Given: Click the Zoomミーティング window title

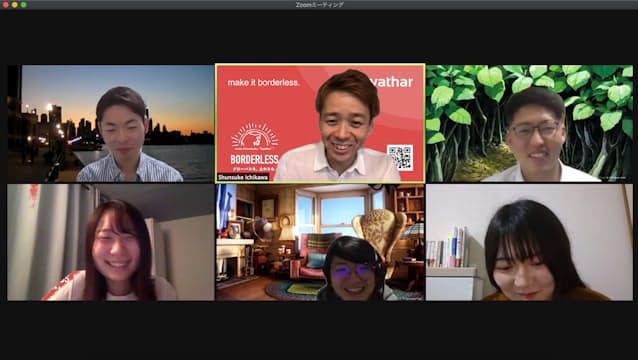Looking at the screenshot, I should click(x=319, y=5).
